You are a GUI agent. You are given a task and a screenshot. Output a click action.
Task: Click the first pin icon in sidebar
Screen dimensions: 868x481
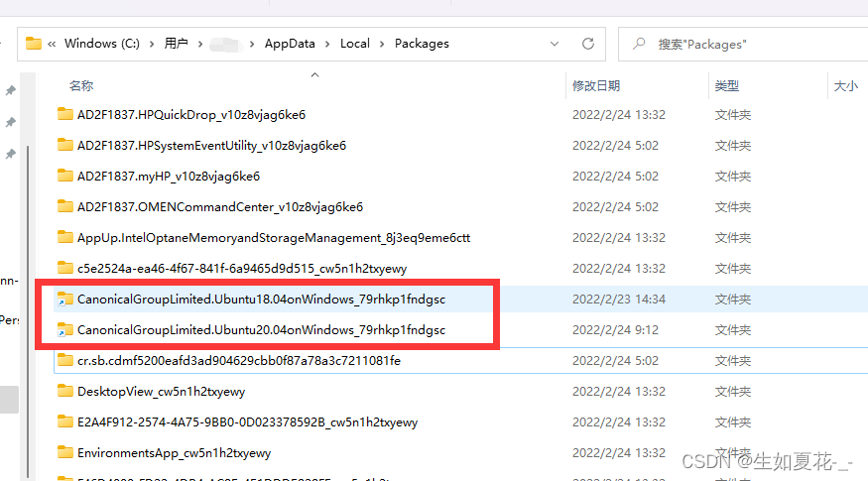pyautogui.click(x=11, y=90)
